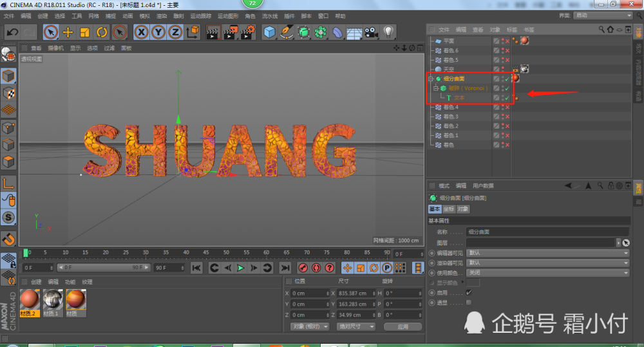Open the 编辑器可见 dropdown
The height and width of the screenshot is (347, 644).
548,253
